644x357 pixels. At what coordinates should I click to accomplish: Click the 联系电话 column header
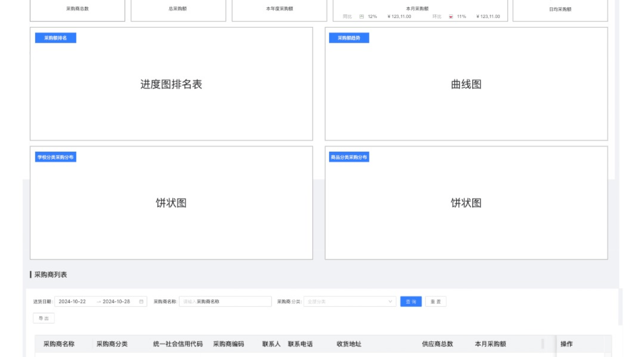click(300, 344)
